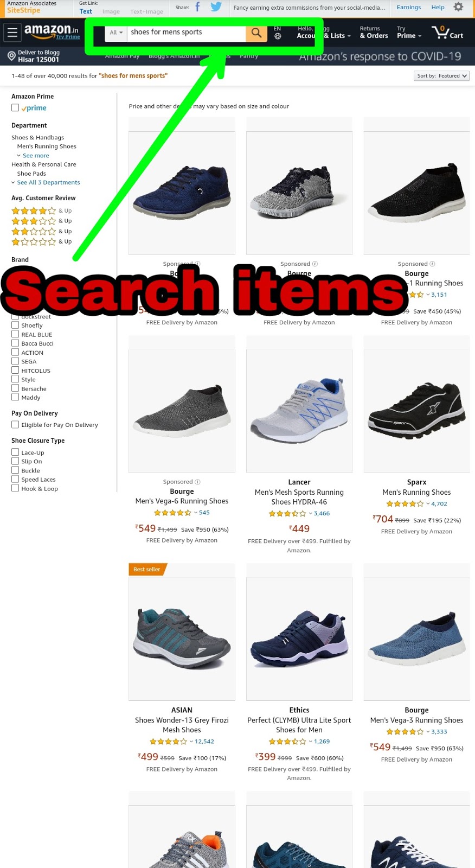Open the shopping cart icon

[x=448, y=33]
